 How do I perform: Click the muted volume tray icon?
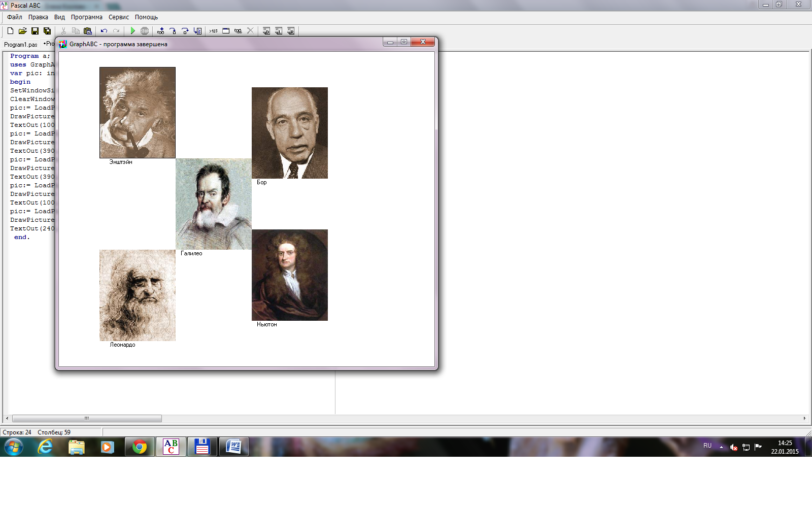(x=733, y=447)
